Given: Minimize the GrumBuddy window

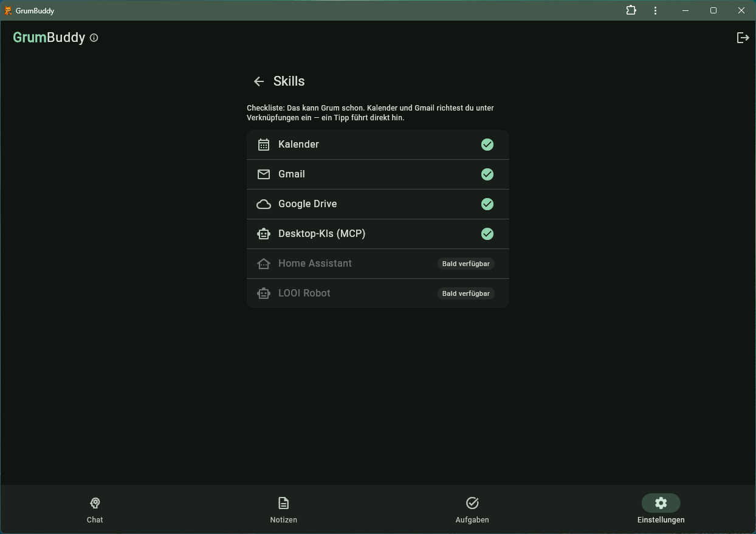Looking at the screenshot, I should tap(686, 10).
